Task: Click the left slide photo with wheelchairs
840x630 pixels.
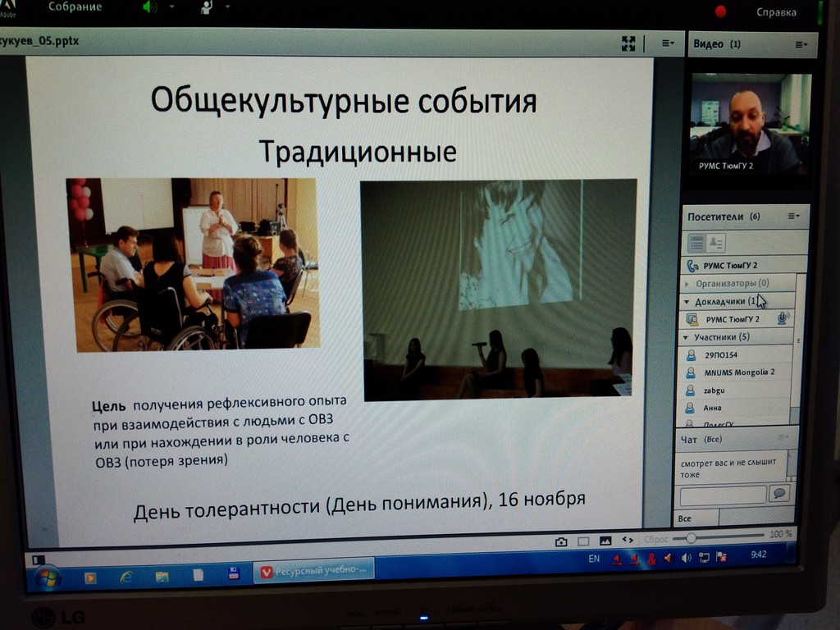Action: coord(194,265)
